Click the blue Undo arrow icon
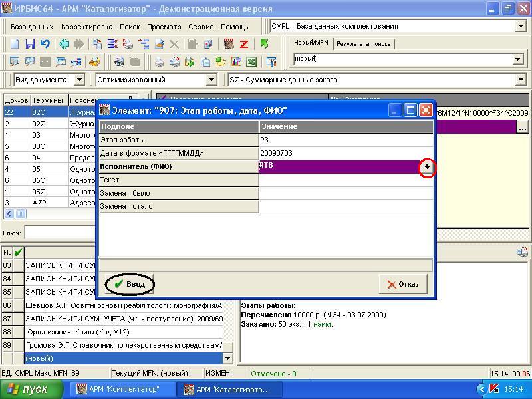 [45, 44]
